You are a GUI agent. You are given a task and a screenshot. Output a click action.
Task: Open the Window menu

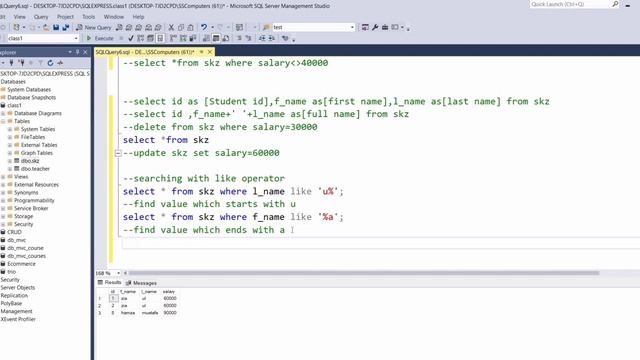click(114, 17)
